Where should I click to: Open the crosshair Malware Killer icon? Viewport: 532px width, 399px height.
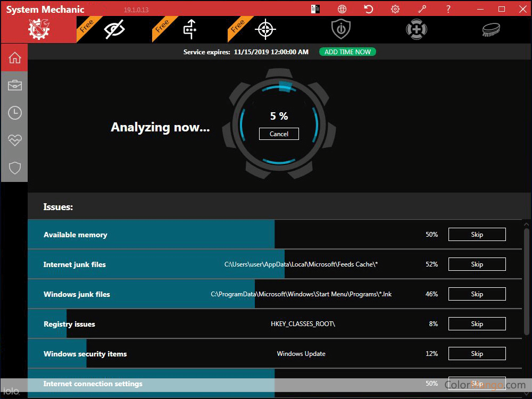(x=265, y=30)
